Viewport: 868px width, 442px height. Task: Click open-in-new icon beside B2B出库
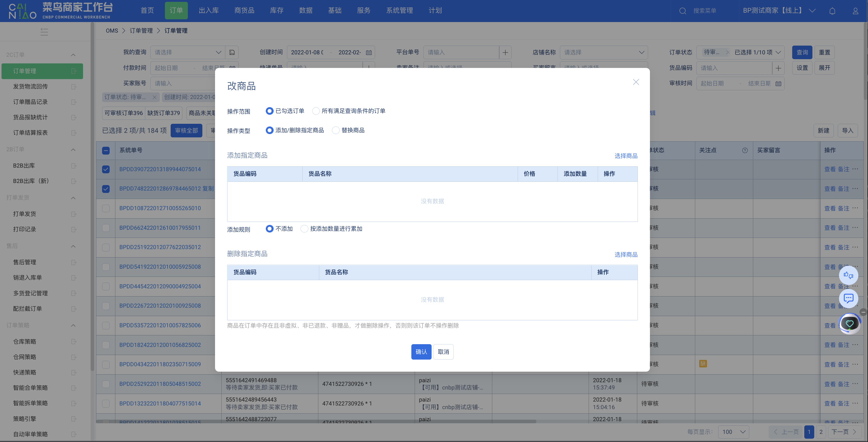(74, 166)
